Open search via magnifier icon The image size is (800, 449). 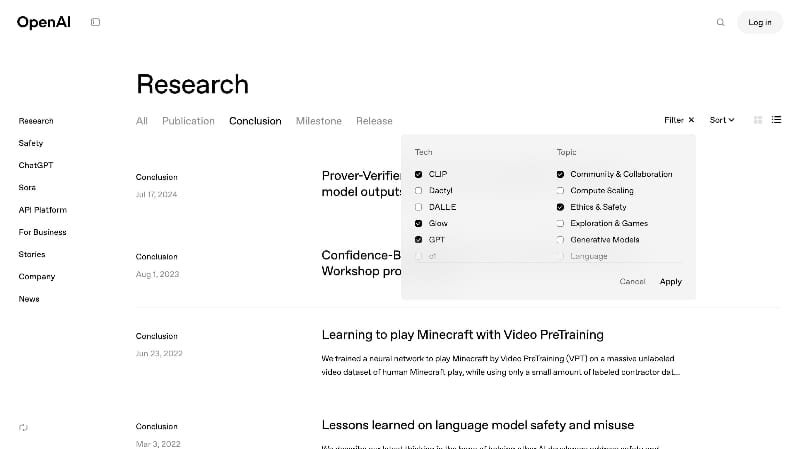tap(720, 22)
